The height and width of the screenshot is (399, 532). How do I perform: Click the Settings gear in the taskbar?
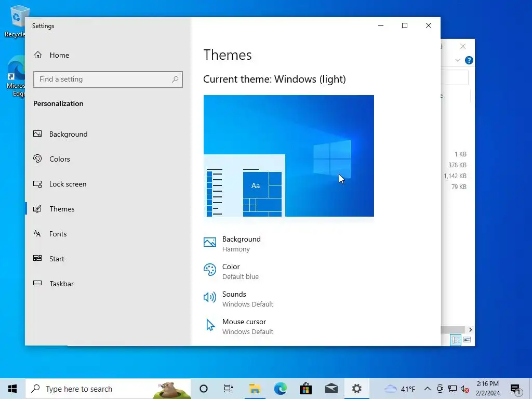356,389
